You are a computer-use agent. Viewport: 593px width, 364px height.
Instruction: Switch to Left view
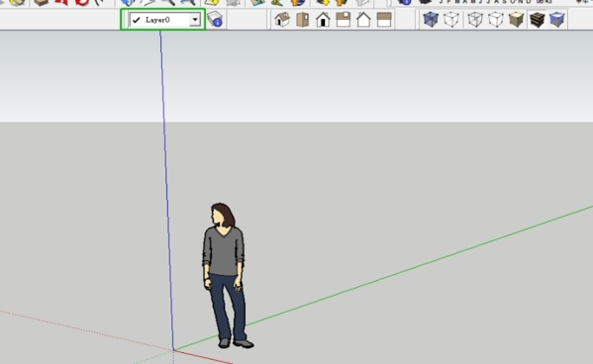(x=384, y=19)
